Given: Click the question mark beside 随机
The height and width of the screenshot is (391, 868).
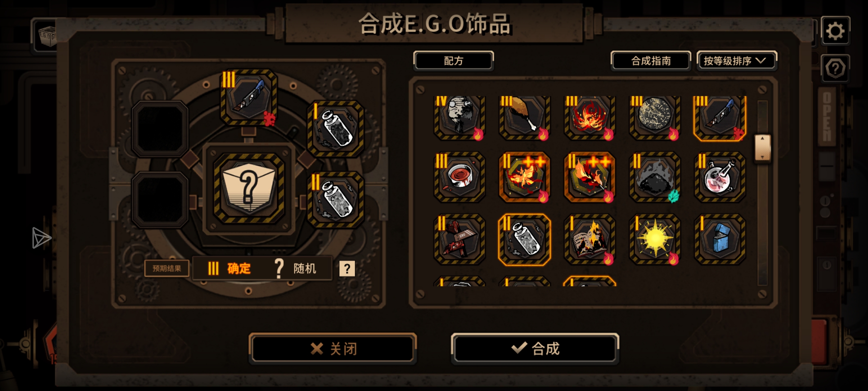Looking at the screenshot, I should (x=347, y=268).
